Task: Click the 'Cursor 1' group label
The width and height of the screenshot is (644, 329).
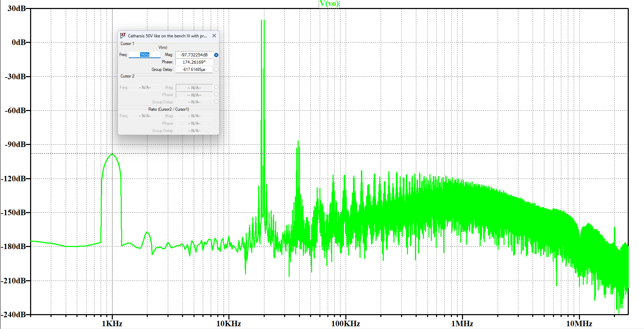Action: (127, 44)
